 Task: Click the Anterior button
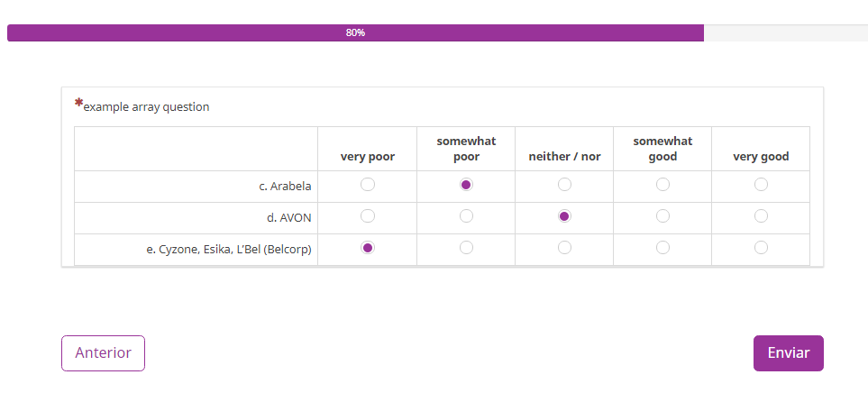coord(103,353)
